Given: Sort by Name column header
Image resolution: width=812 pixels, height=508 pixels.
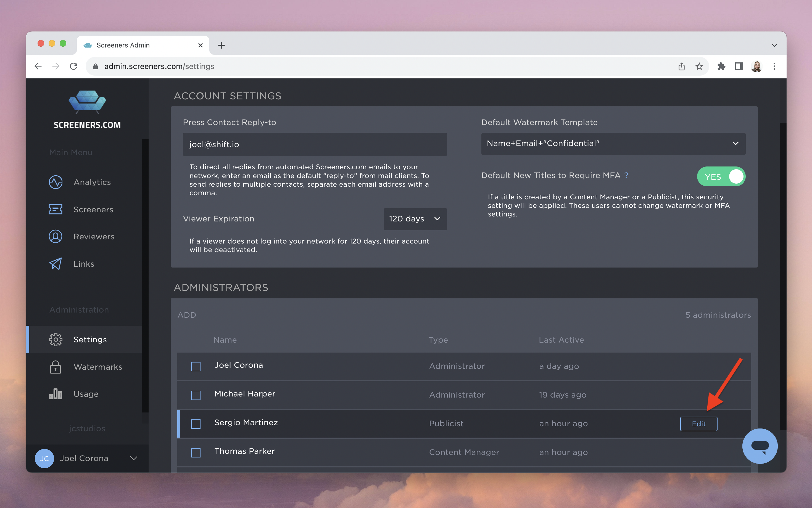Looking at the screenshot, I should [x=225, y=340].
